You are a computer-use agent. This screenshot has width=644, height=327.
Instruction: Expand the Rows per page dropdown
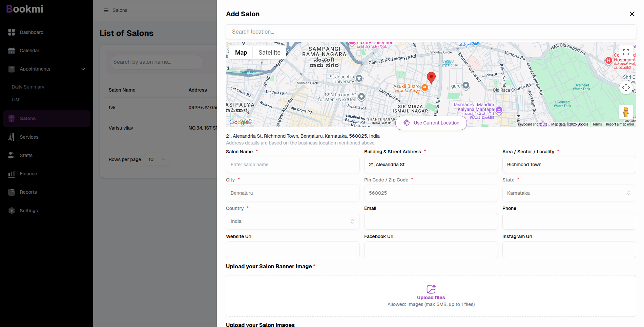tap(157, 159)
